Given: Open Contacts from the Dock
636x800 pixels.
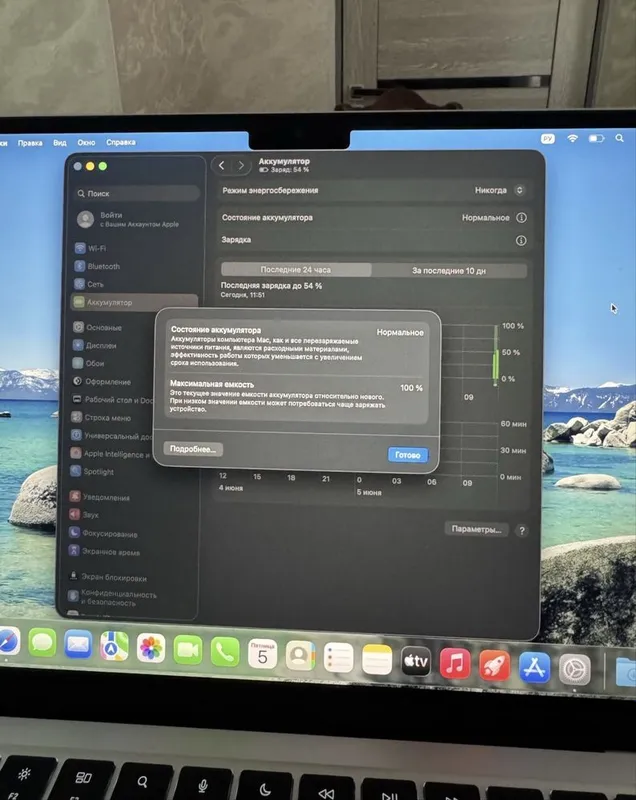Looking at the screenshot, I should pos(300,655).
